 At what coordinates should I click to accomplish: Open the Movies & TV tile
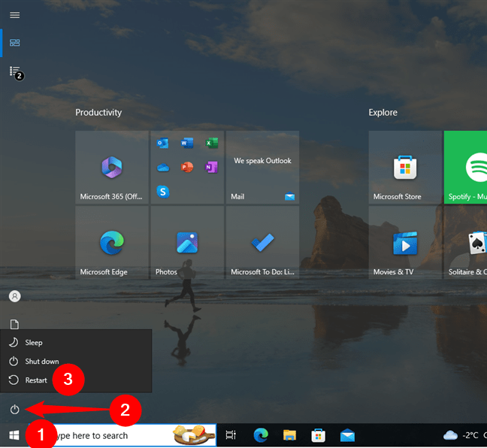click(x=405, y=242)
